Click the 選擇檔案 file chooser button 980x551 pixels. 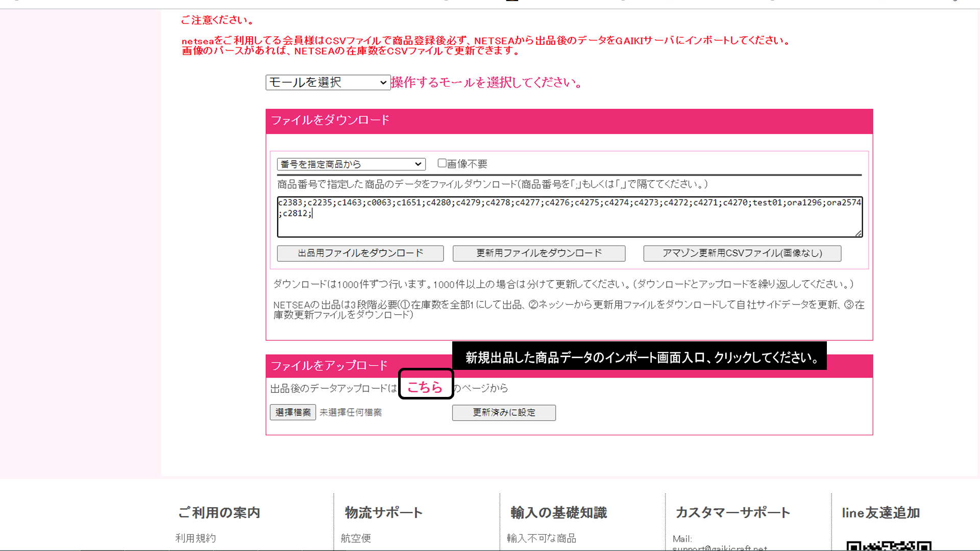[x=293, y=412]
